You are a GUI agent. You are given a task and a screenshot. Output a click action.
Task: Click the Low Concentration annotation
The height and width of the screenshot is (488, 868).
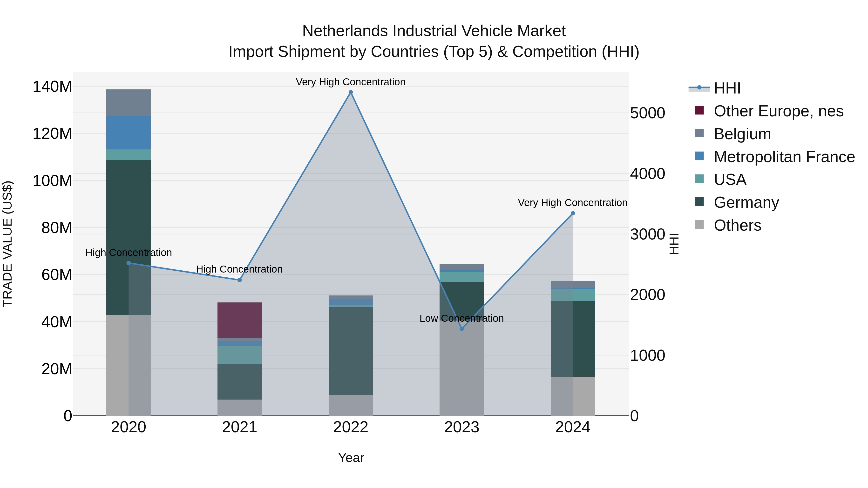[x=462, y=318]
